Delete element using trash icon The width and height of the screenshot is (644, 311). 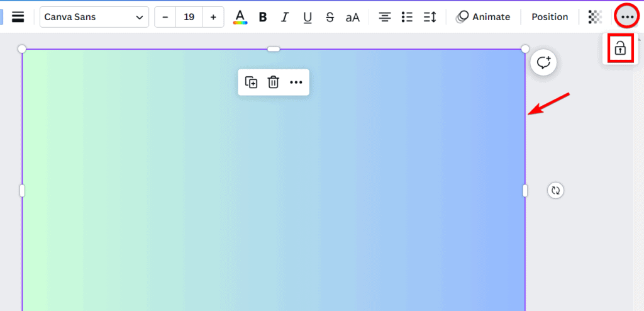tap(273, 82)
